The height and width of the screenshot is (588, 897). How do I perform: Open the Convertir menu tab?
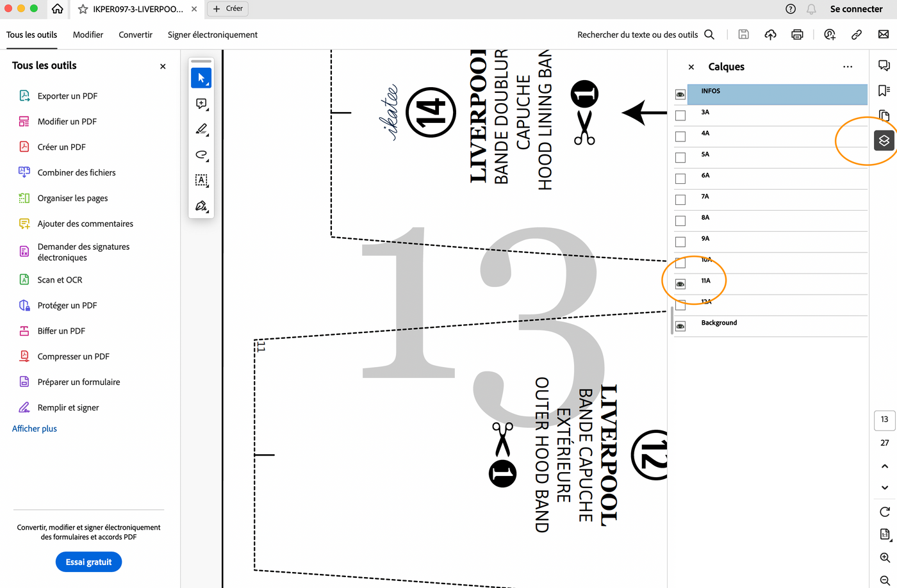135,35
